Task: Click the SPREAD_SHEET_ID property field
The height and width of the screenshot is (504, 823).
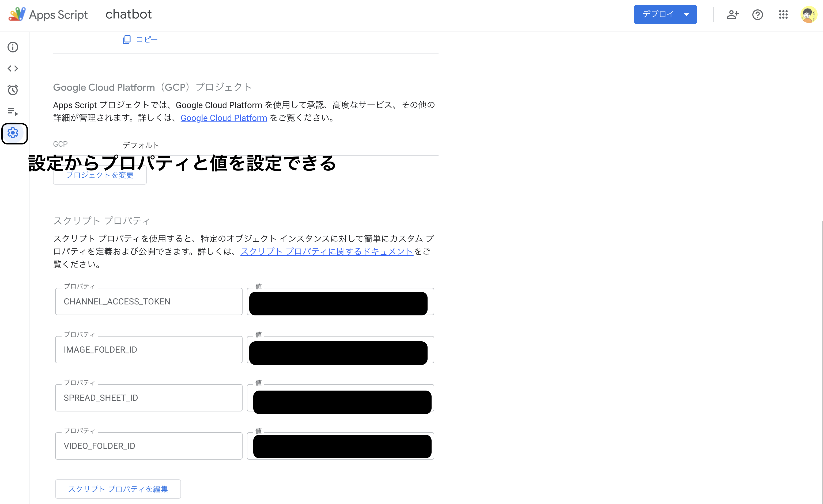Action: (x=149, y=398)
